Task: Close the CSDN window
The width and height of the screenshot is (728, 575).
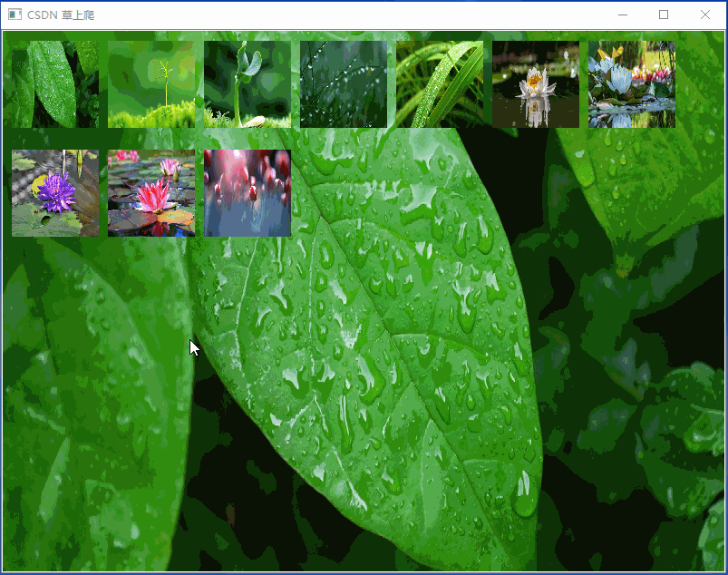Action: (x=704, y=15)
